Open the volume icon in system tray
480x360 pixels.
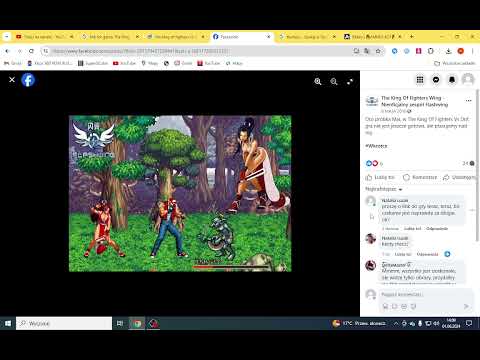click(x=436, y=323)
